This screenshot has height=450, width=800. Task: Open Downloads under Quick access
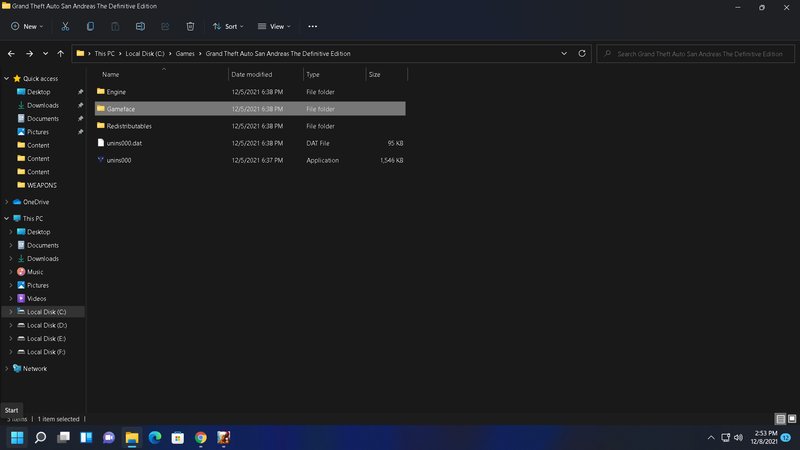click(42, 105)
